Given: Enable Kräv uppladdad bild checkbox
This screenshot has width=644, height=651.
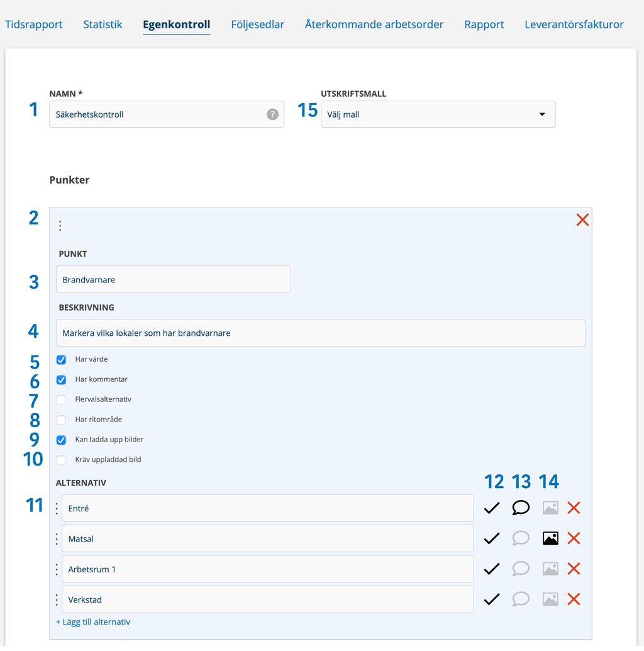Looking at the screenshot, I should [62, 460].
